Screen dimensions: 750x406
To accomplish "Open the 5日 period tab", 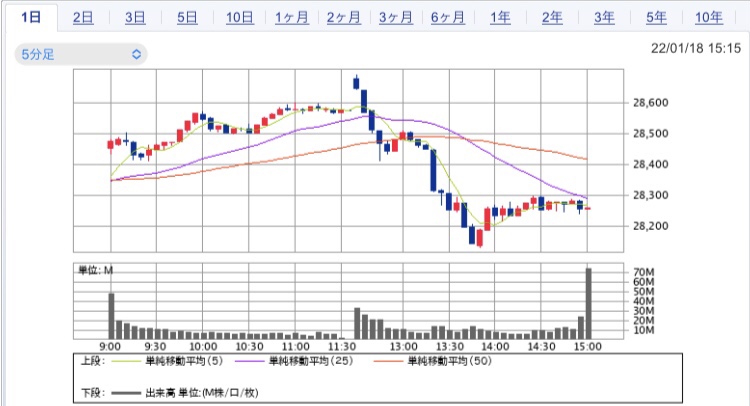I will point(187,18).
